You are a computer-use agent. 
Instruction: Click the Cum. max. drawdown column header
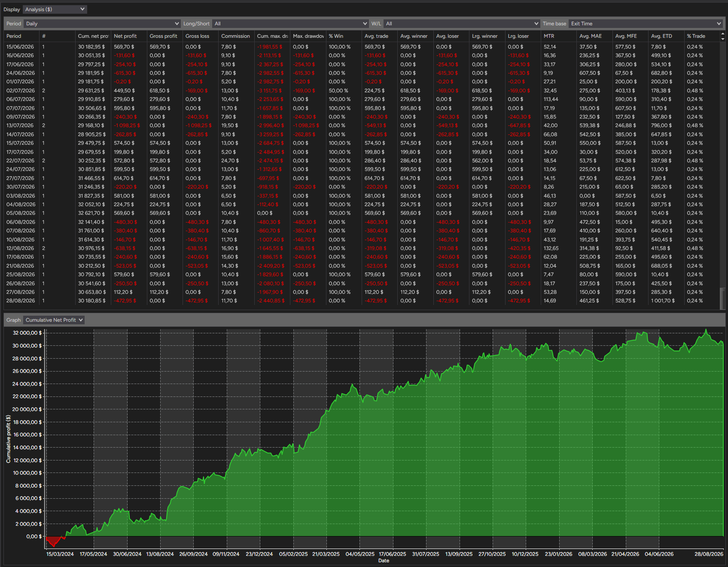[272, 36]
